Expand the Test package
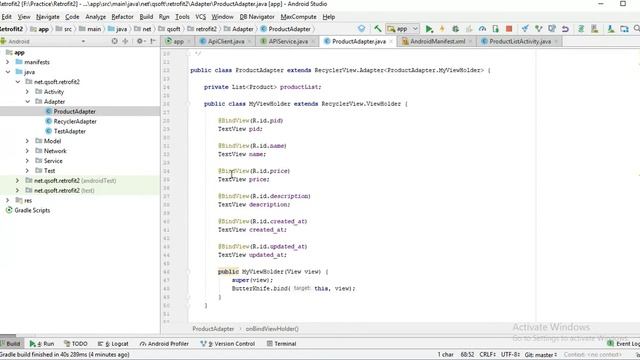Screen dimensions: 640x360 tap(27, 171)
